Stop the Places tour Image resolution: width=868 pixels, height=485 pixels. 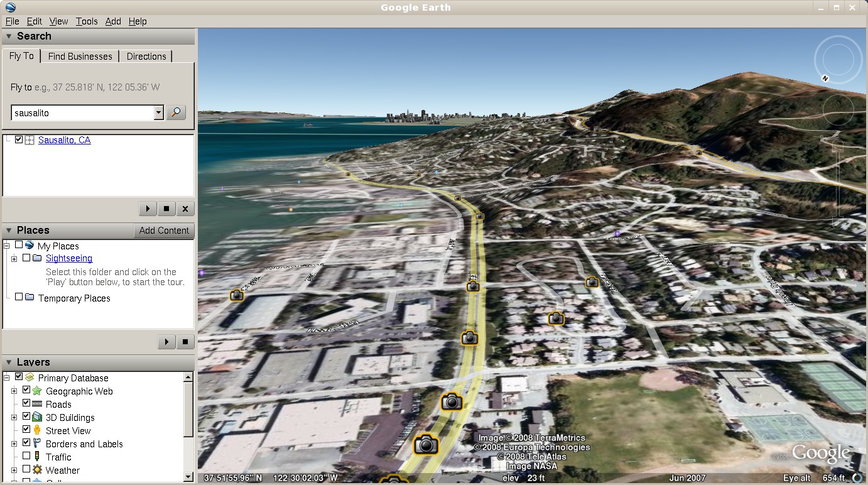(185, 342)
